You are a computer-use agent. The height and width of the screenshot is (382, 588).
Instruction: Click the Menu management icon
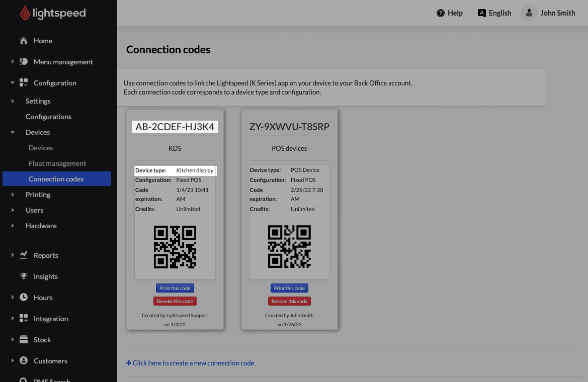tap(24, 62)
